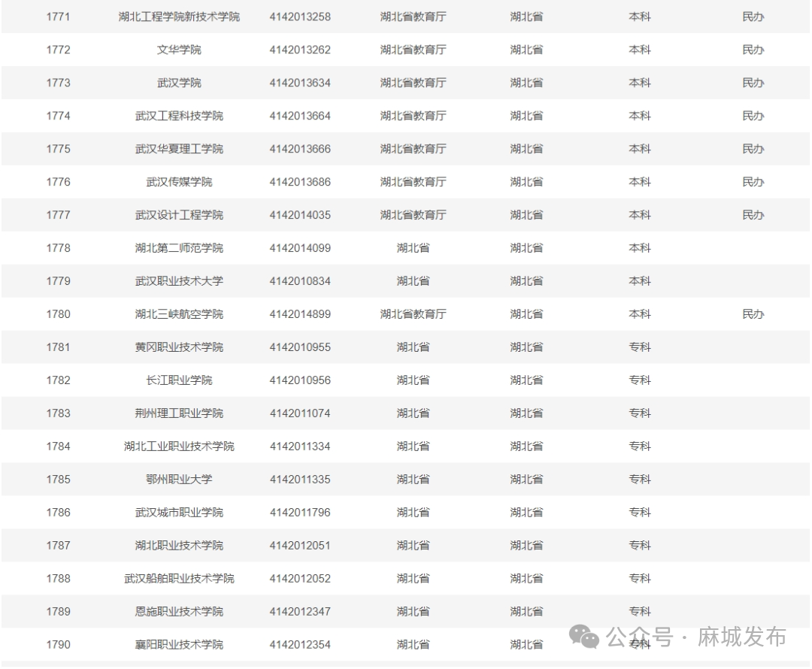This screenshot has width=812, height=669.
Task: Select code 4142012051
Action: [x=300, y=546]
